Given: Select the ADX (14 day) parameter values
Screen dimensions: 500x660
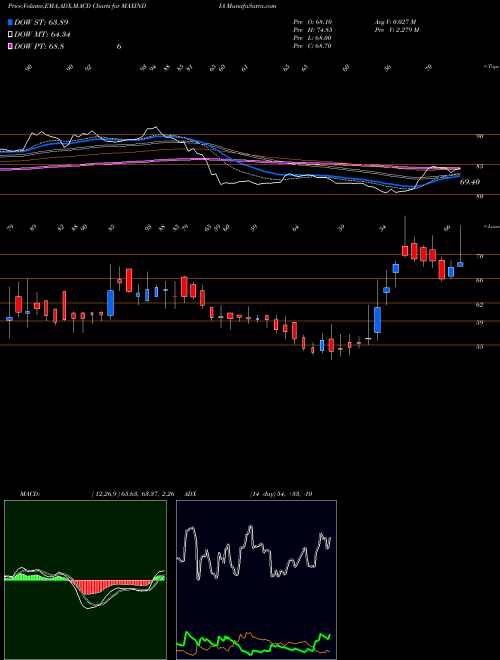Looking at the screenshot, I should coord(281,494).
